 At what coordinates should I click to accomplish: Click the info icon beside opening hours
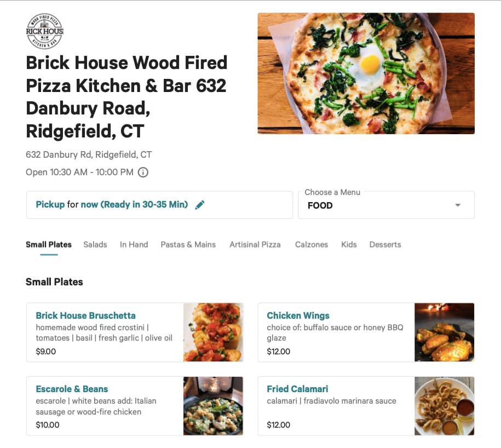click(143, 173)
